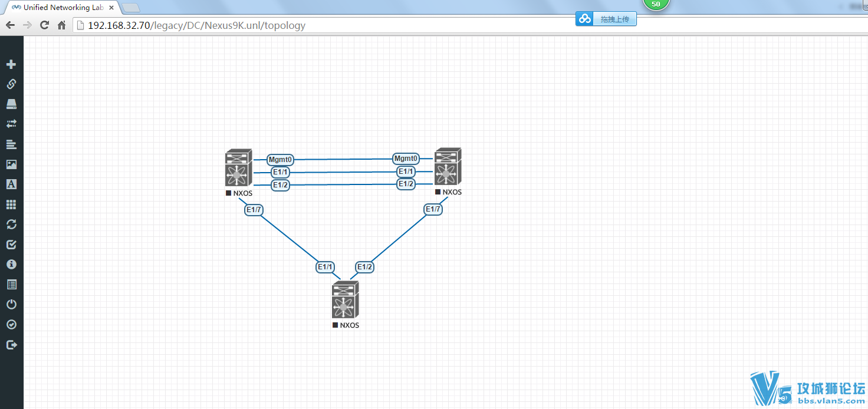Click the E1/1 label by the left switch
The height and width of the screenshot is (409, 868).
tap(281, 172)
